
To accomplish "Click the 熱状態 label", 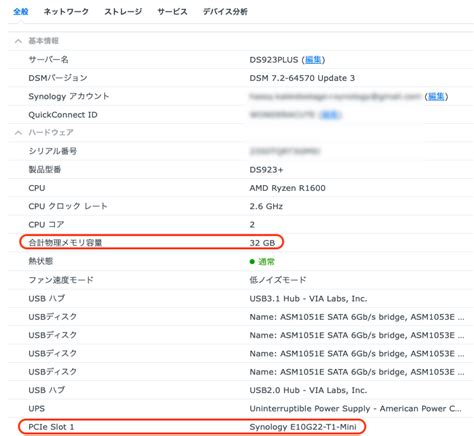I will [x=41, y=261].
